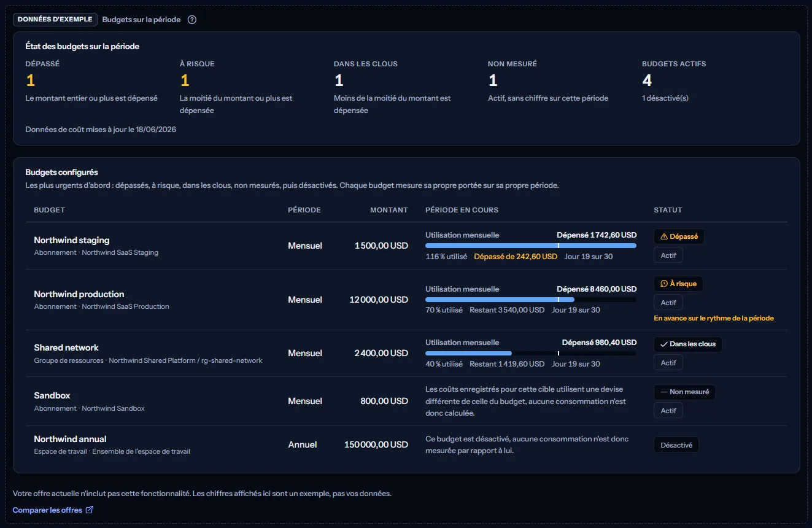Click the "Restant 3 540,00 USD" value
812x528 pixels.
click(x=507, y=310)
